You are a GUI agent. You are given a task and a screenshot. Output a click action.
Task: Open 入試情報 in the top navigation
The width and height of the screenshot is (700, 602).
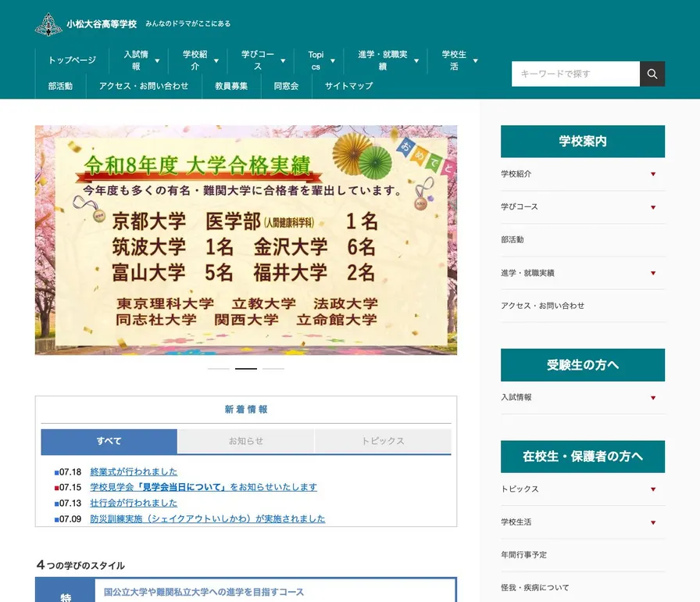pyautogui.click(x=136, y=60)
